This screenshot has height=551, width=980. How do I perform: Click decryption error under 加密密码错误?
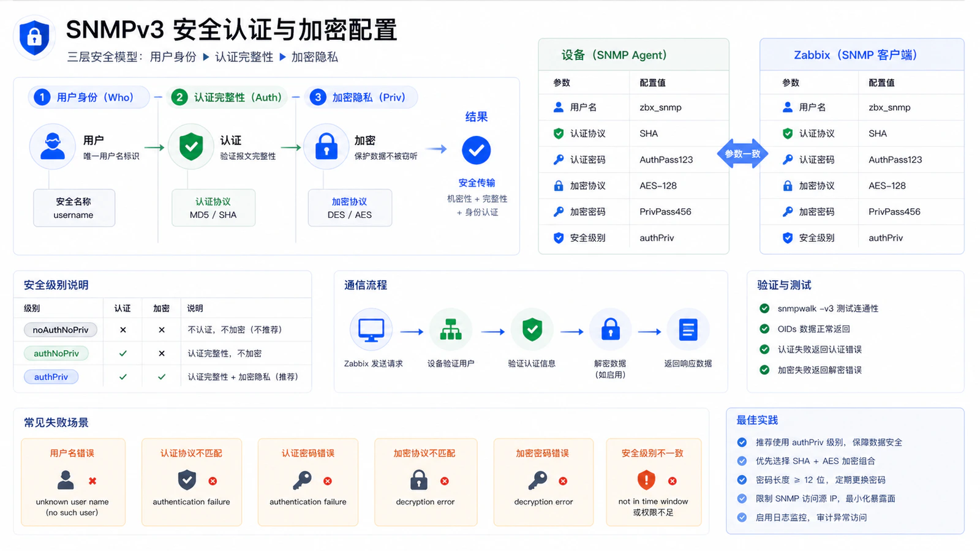(x=543, y=502)
